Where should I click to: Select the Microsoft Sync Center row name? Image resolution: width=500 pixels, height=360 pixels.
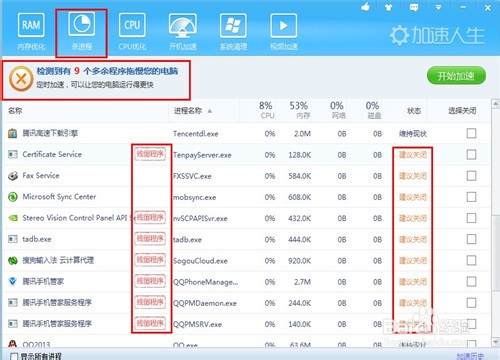tap(59, 197)
